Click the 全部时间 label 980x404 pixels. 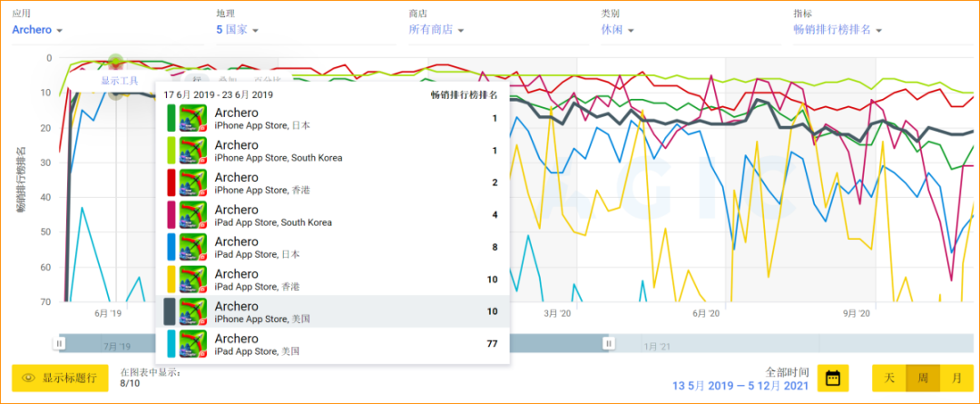click(x=788, y=371)
